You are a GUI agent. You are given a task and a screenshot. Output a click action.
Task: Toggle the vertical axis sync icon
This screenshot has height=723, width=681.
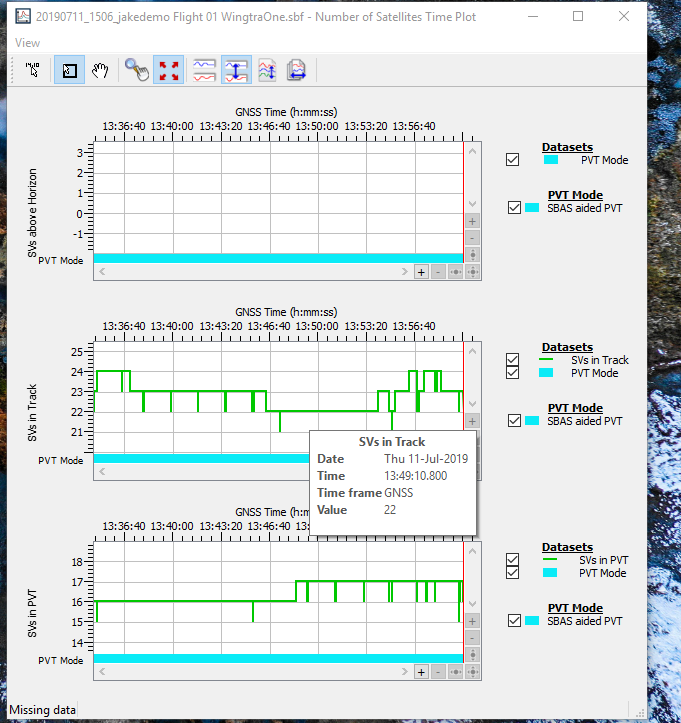[x=236, y=71]
